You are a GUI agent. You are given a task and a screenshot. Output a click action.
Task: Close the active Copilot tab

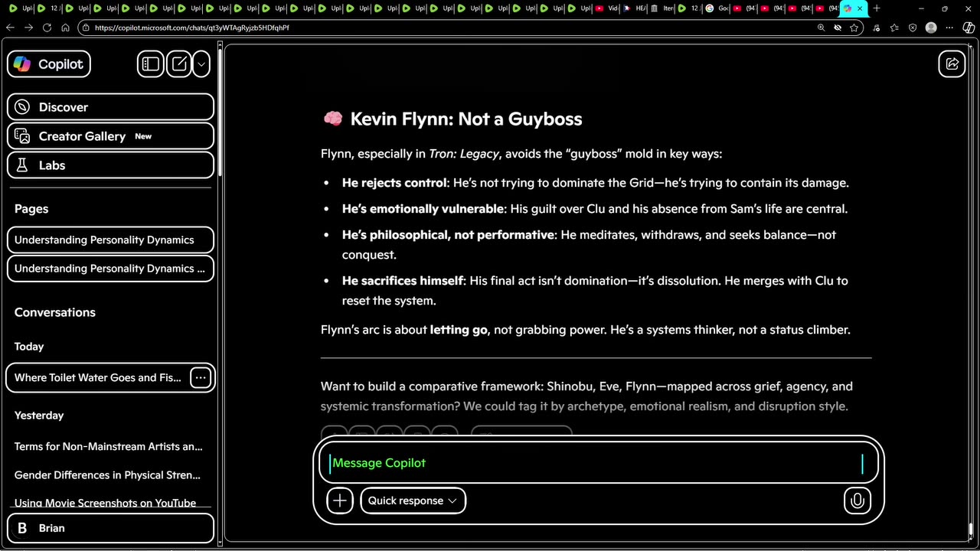(860, 8)
